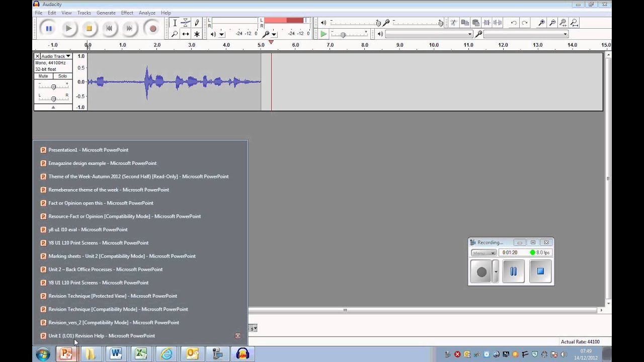Pause the screen recording
Image resolution: width=644 pixels, height=362 pixels.
coord(513,271)
